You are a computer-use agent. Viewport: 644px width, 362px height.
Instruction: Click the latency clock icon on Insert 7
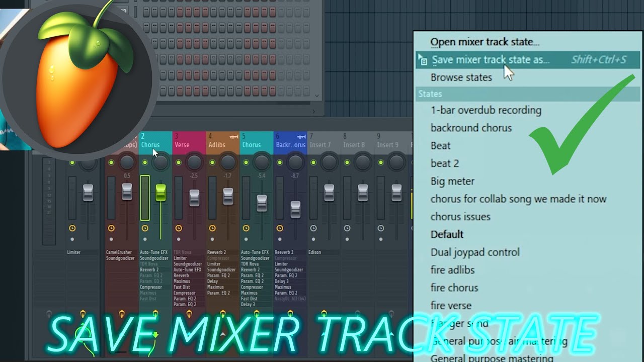coord(313,228)
